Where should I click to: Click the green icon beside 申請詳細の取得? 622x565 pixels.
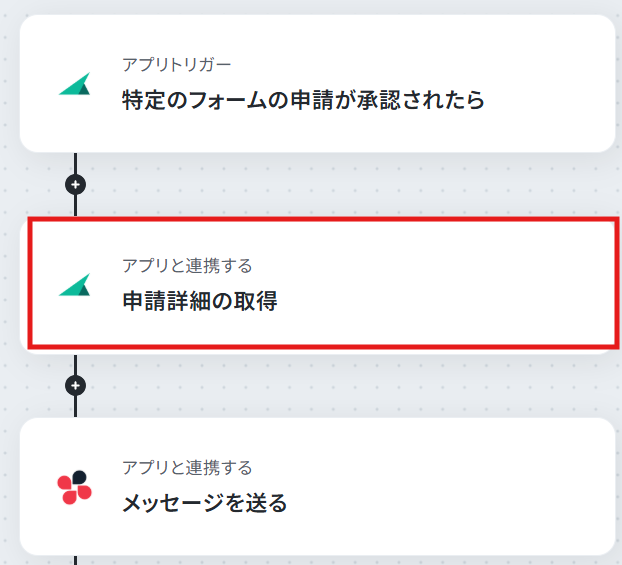coord(75,284)
